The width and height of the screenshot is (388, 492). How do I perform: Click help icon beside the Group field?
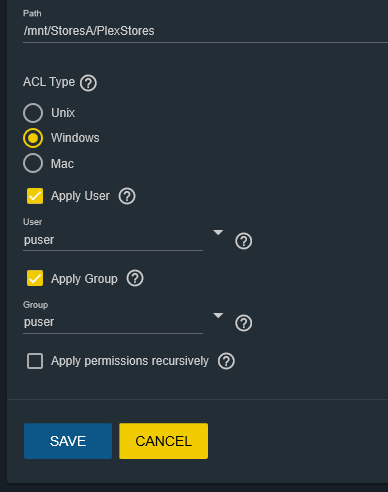pyautogui.click(x=244, y=323)
